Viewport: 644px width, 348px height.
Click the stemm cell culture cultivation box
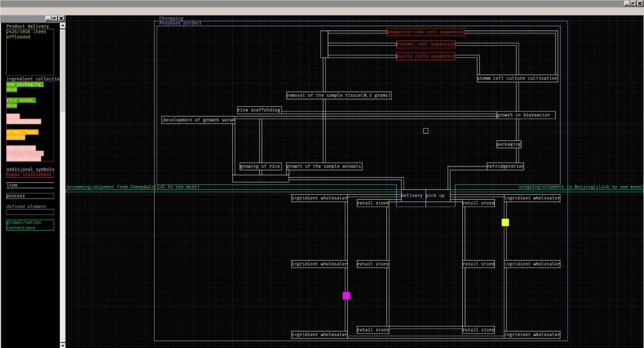pyautogui.click(x=517, y=79)
